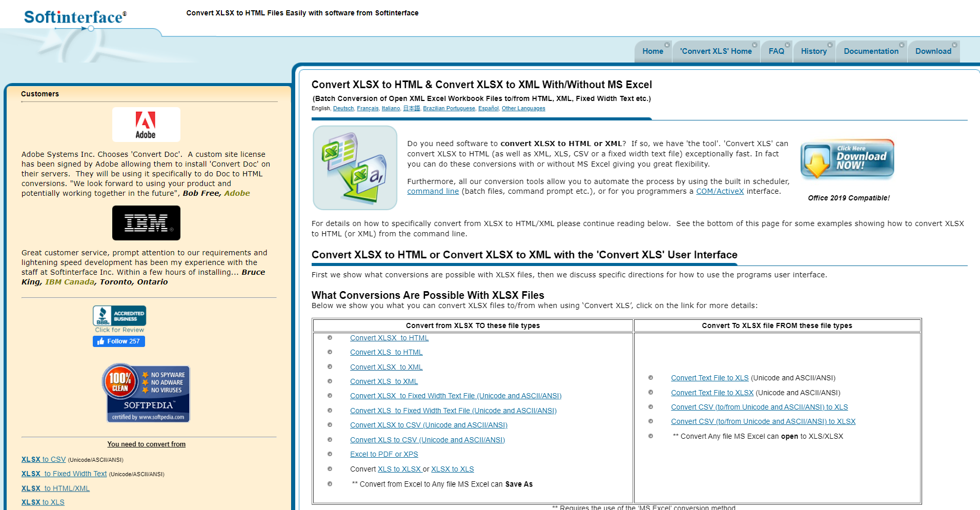Click 'Convert from XLSX TO these file types' header
The width and height of the screenshot is (980, 510).
473,325
